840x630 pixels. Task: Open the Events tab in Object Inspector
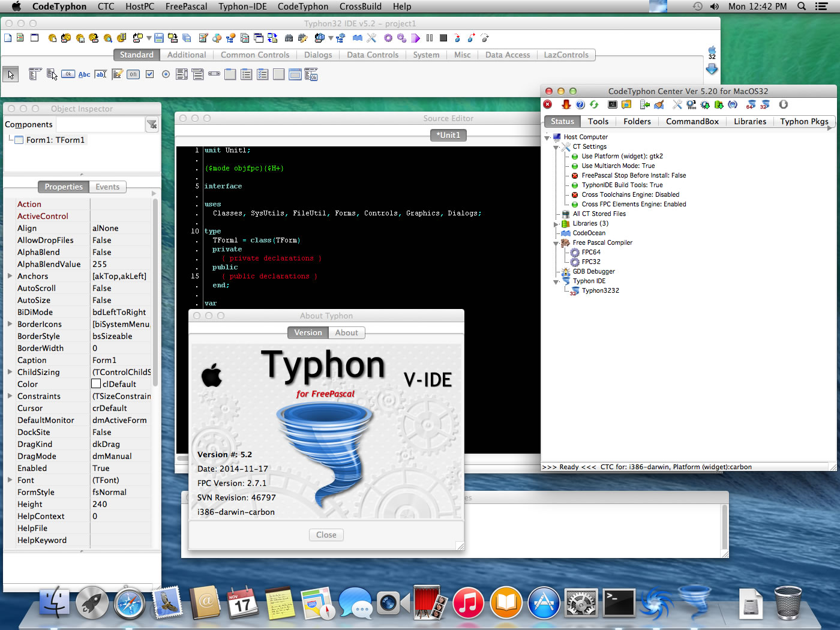[107, 187]
